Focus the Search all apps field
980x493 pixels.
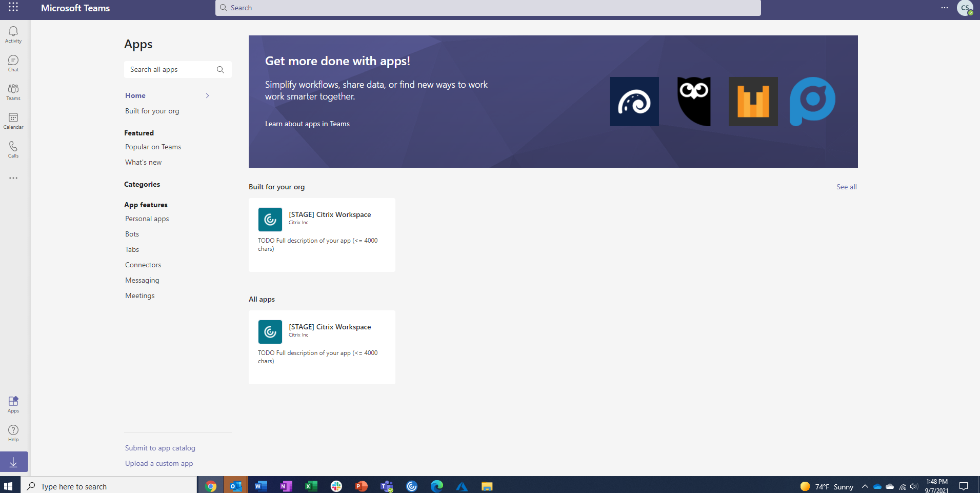point(178,70)
